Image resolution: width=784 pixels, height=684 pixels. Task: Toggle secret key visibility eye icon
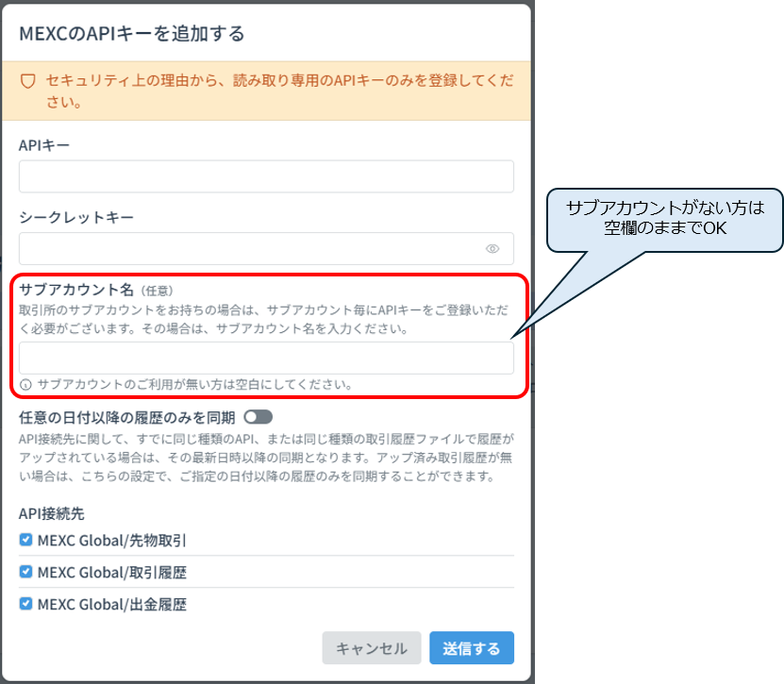pyautogui.click(x=492, y=248)
